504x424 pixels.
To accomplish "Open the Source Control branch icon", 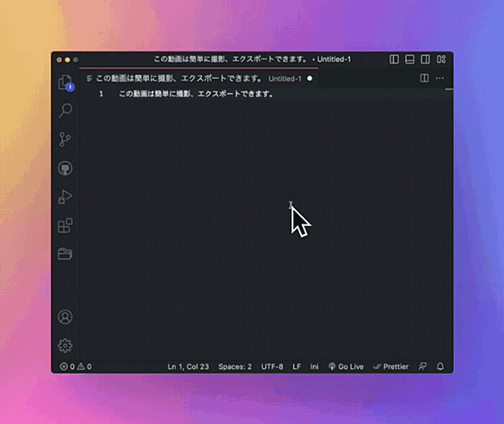I will click(x=65, y=139).
